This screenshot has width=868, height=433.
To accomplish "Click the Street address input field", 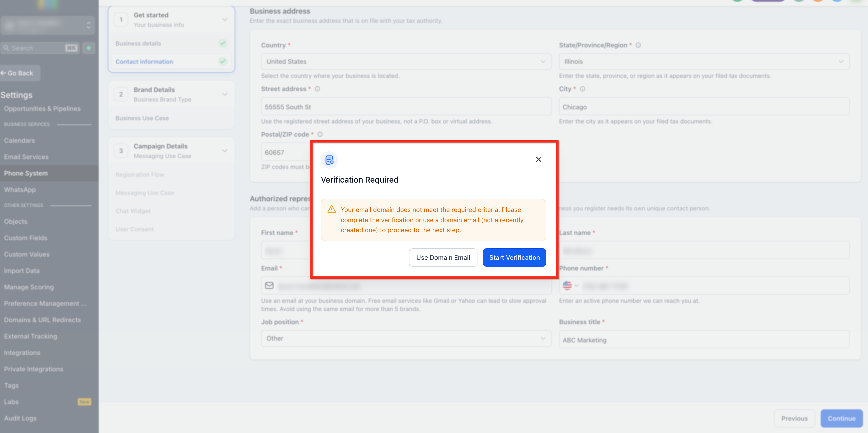I will [x=406, y=107].
